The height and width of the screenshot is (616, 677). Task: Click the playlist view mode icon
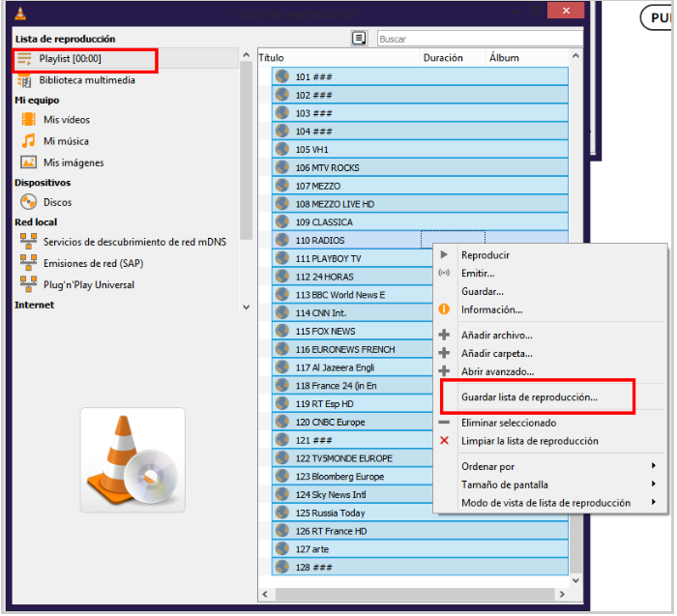[x=359, y=39]
